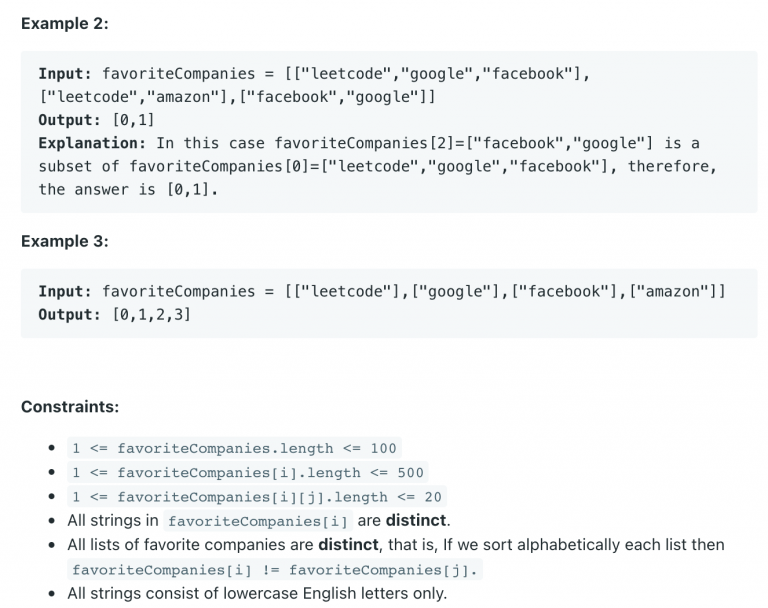Viewport: 768px width, 608px height.
Task: Click the Explanation label in Example 2
Action: [x=92, y=143]
